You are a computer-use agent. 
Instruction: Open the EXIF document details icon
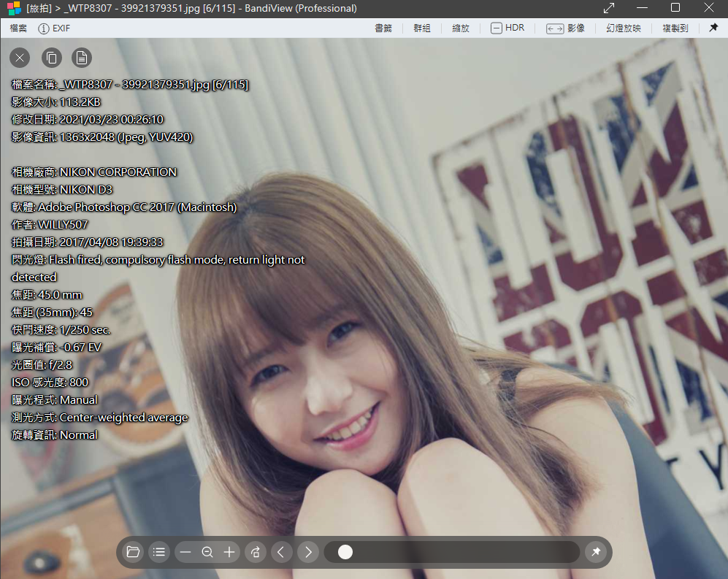(x=82, y=58)
